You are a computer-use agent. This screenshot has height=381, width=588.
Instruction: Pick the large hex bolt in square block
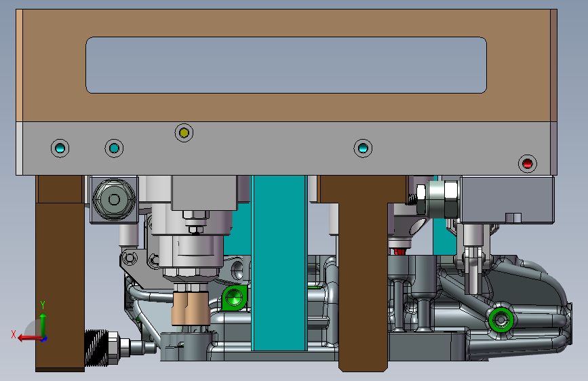tap(114, 199)
